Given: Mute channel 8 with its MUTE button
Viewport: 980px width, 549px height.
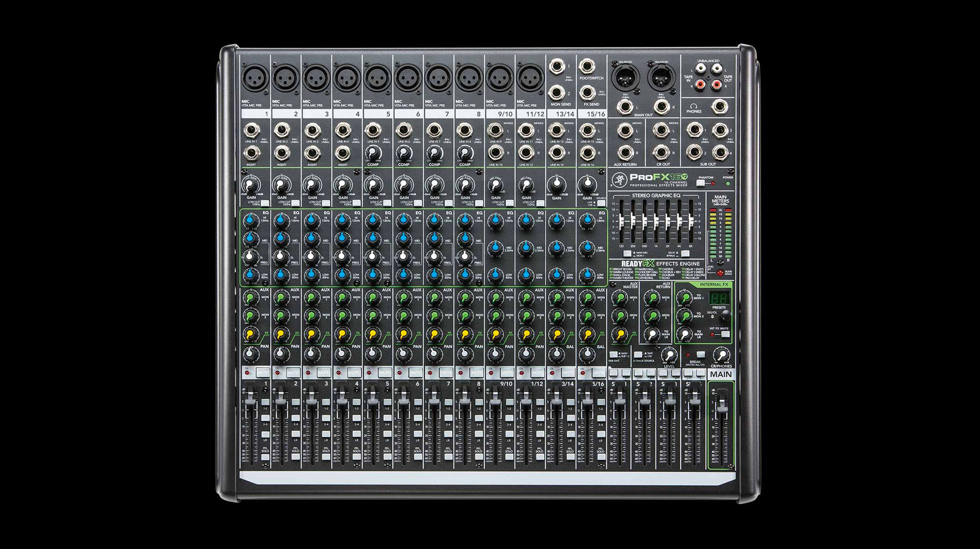Looking at the screenshot, I should tap(476, 372).
